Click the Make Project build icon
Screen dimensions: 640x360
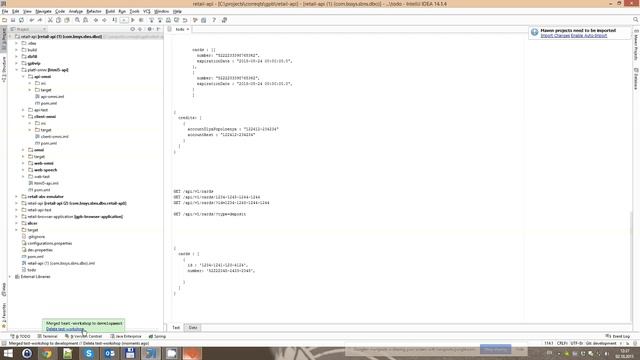[x=115, y=20]
